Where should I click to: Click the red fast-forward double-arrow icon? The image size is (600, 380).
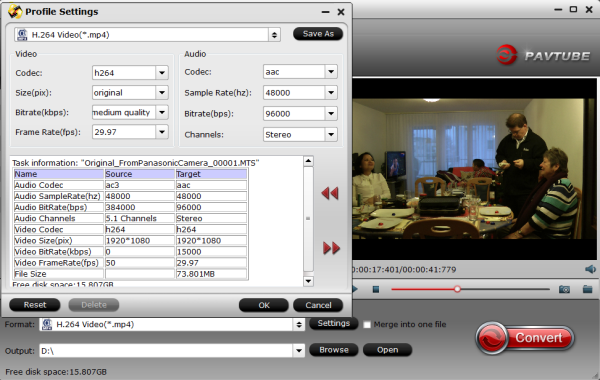click(331, 248)
